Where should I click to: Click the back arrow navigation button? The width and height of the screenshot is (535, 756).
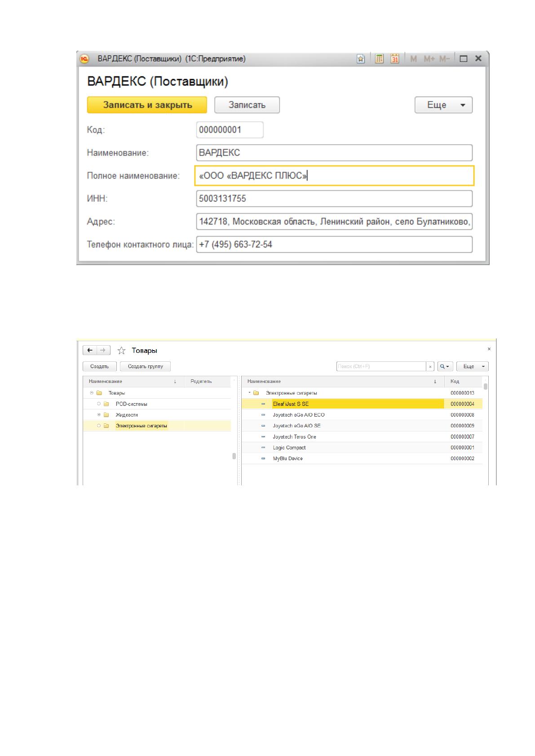90,350
